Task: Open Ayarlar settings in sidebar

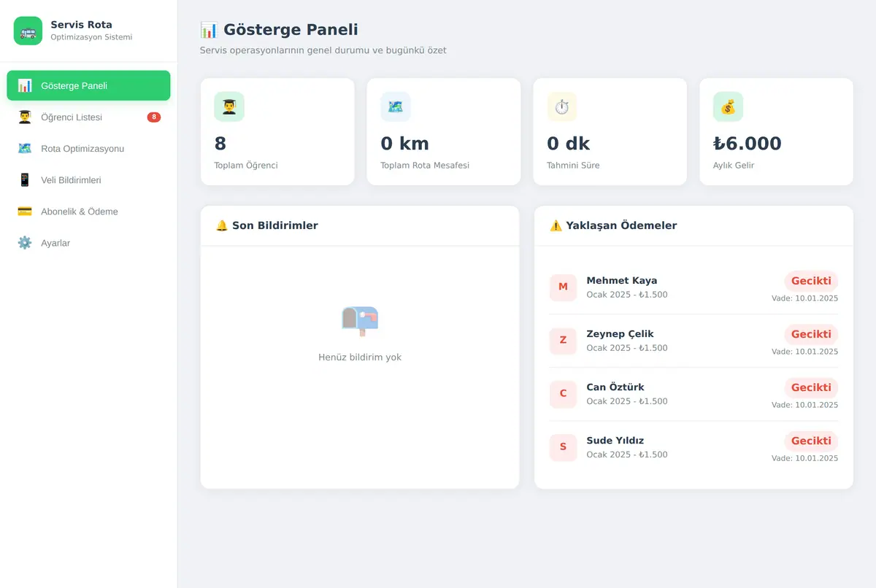Action: (x=88, y=242)
